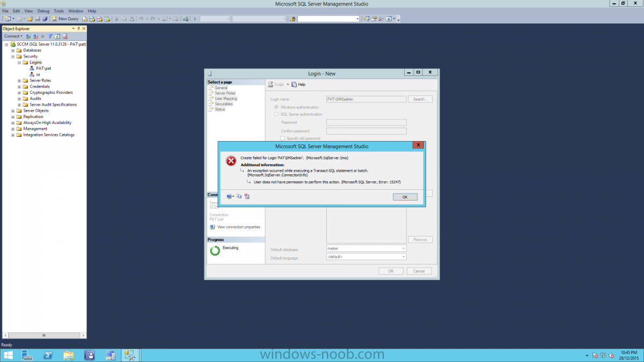644x362 pixels.
Task: Open the Window menu
Action: [76, 11]
